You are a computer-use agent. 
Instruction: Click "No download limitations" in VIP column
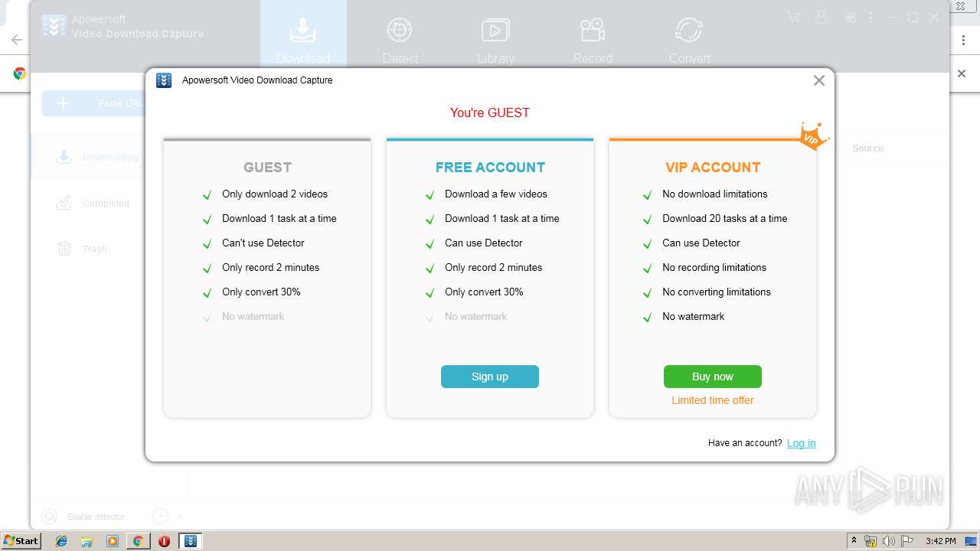(x=715, y=194)
